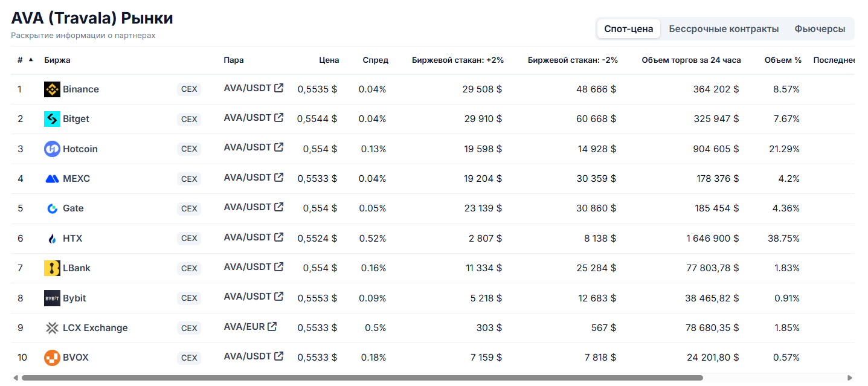This screenshot has width=868, height=386.
Task: Sort table by Биржа column header
Action: click(57, 60)
